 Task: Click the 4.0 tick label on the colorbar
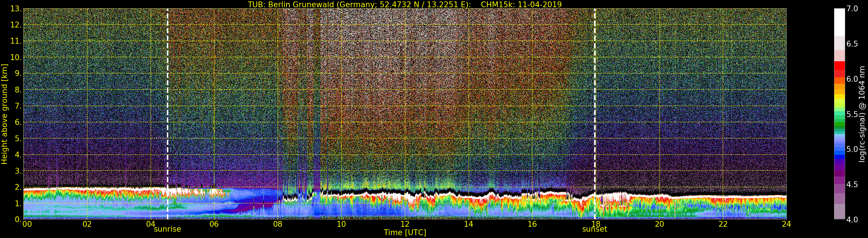[852, 220]
